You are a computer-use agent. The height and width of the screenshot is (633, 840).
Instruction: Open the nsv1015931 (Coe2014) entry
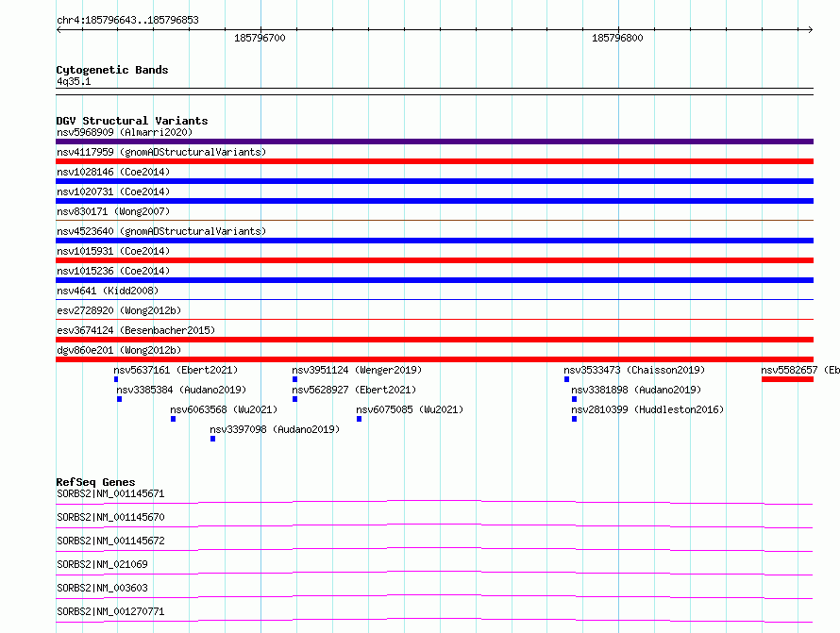point(113,251)
